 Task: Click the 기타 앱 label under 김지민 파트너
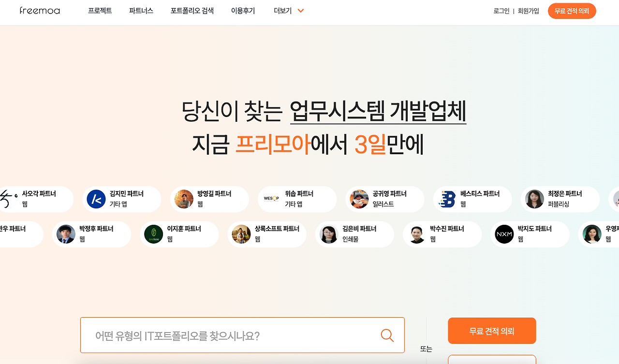118,204
